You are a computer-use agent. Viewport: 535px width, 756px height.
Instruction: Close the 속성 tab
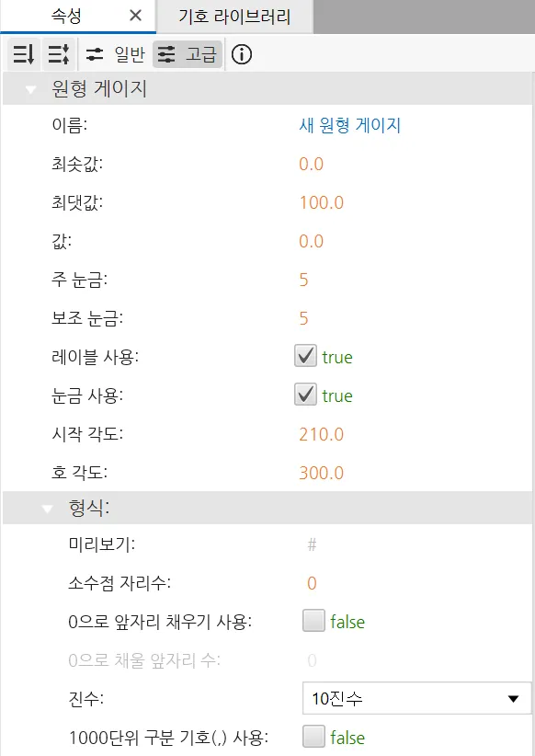[135, 16]
